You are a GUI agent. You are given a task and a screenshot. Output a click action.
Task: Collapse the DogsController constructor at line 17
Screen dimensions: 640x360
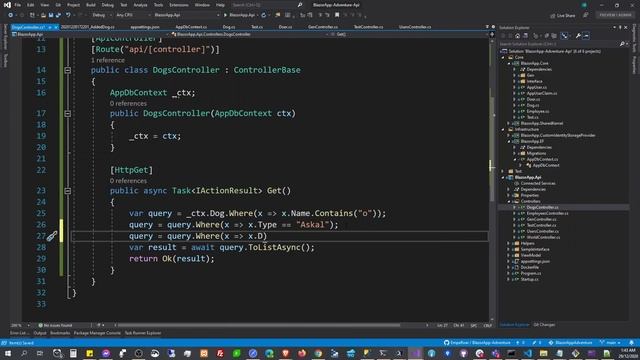[68, 113]
